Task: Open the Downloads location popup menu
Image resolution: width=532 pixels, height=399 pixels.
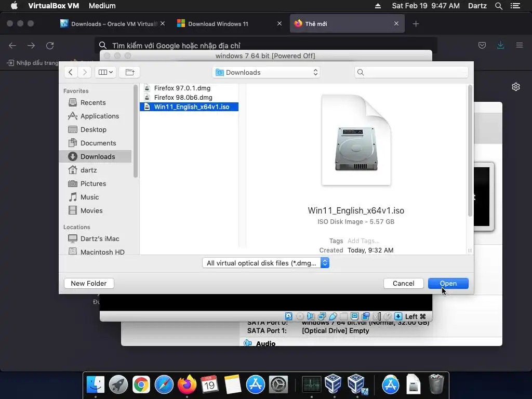Action: coord(267,72)
